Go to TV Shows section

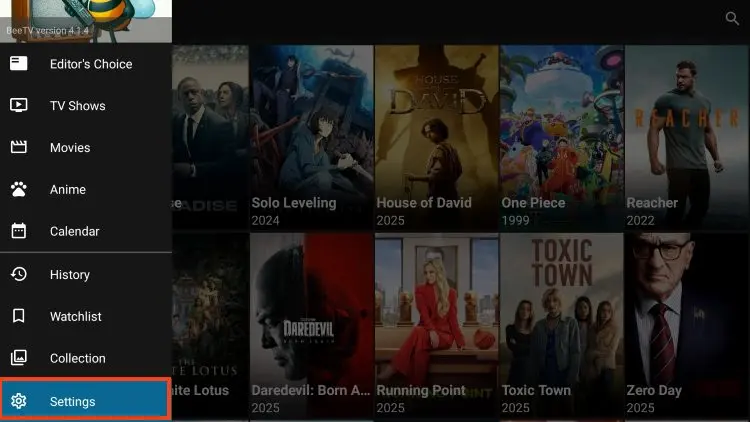(86, 105)
